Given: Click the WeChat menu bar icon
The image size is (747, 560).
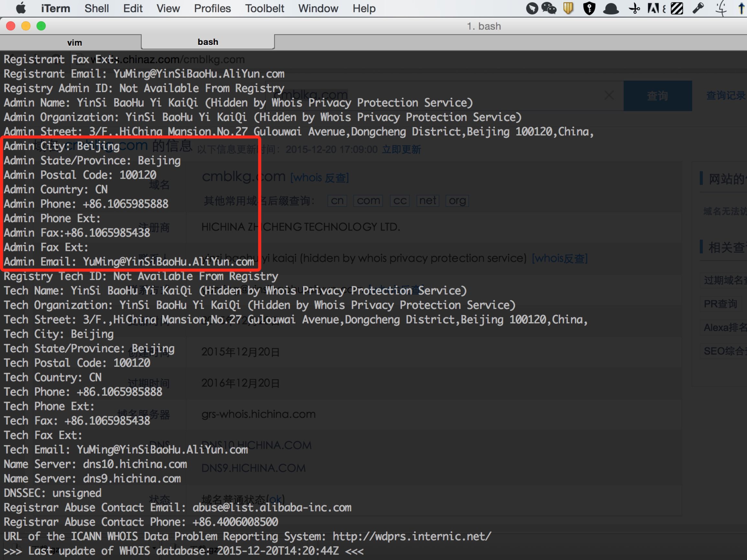Looking at the screenshot, I should click(549, 8).
